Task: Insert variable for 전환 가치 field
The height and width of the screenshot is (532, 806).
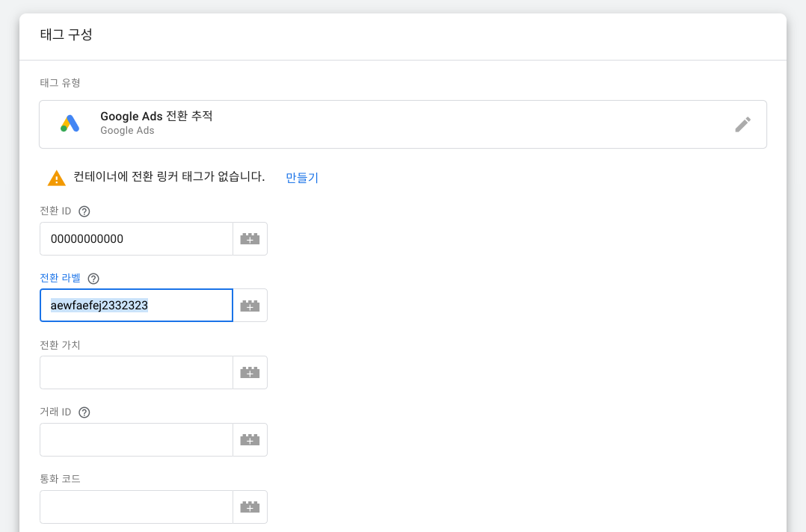Action: point(250,372)
